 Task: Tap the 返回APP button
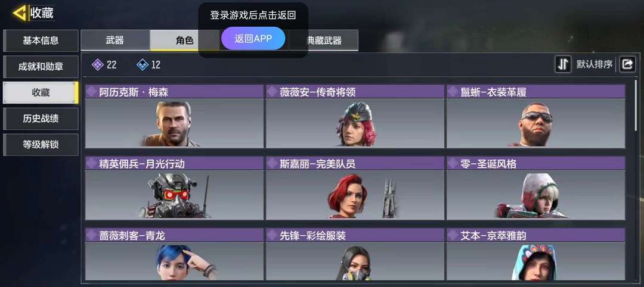point(253,39)
